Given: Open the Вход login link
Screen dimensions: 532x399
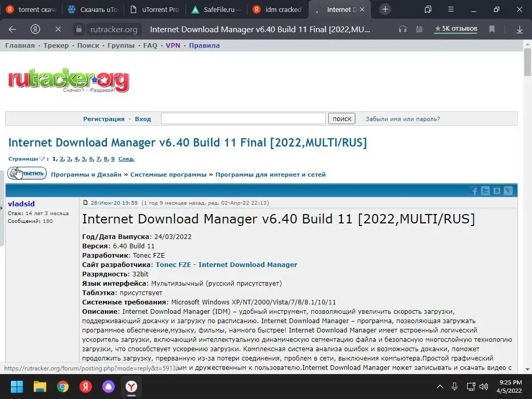Looking at the screenshot, I should pos(143,119).
